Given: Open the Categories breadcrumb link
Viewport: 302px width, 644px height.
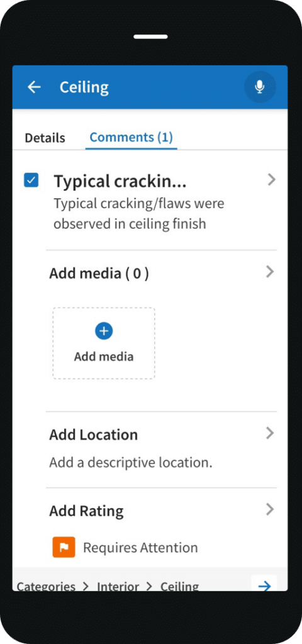Looking at the screenshot, I should [46, 586].
